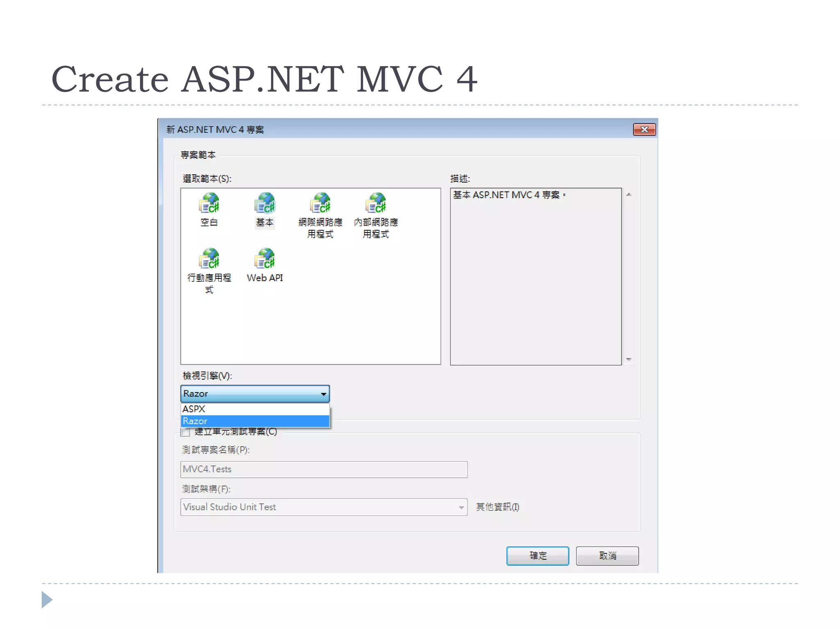Open the 其他資訊 link

pyautogui.click(x=498, y=507)
